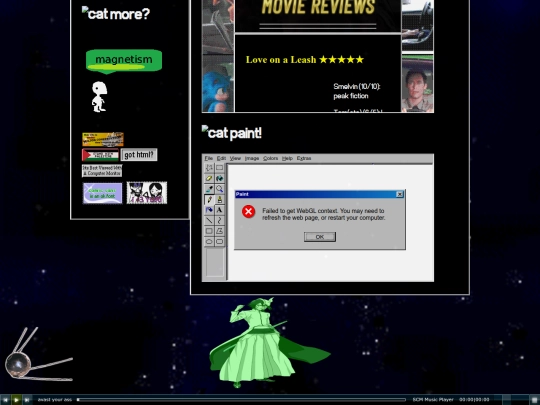The height and width of the screenshot is (405, 540).
Task: Open the Edit menu in Paint
Action: point(221,158)
